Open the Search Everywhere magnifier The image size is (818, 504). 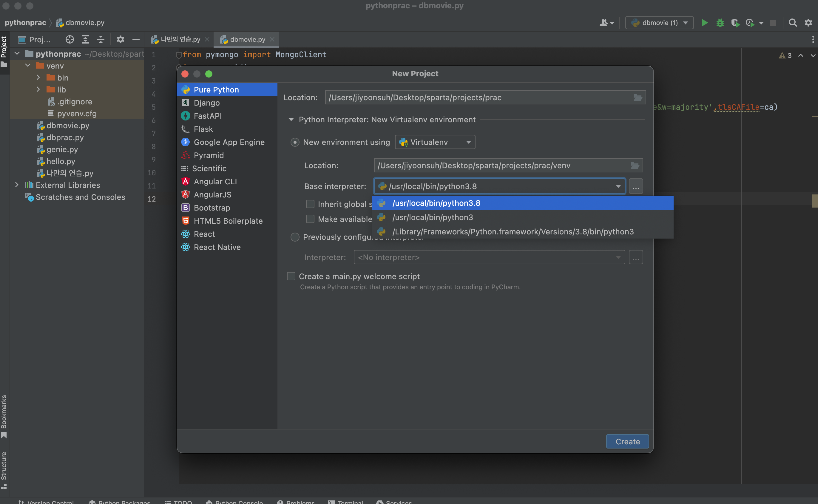pyautogui.click(x=793, y=23)
